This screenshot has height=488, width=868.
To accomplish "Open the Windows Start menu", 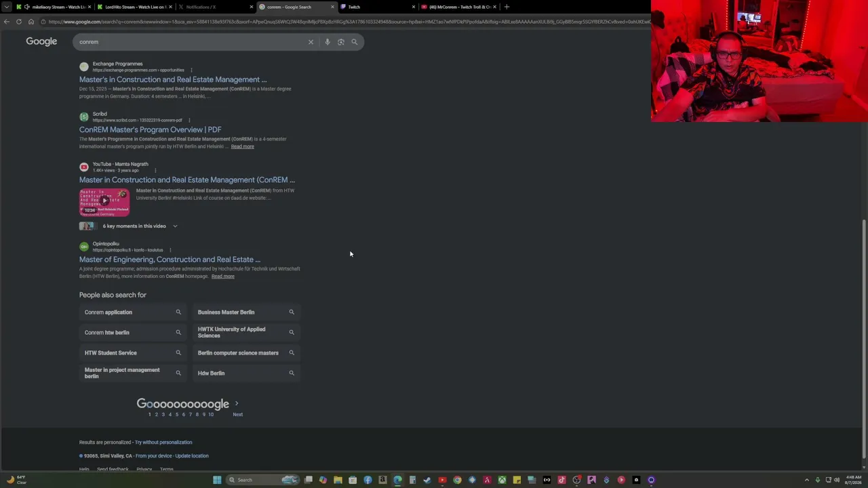I will (217, 480).
